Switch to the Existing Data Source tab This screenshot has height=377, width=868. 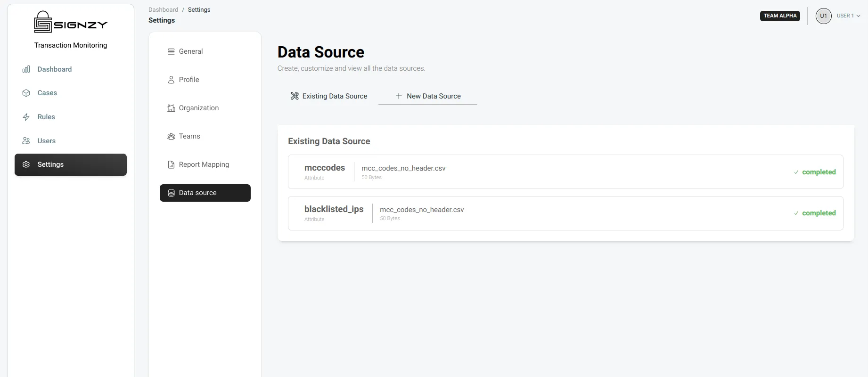(328, 96)
